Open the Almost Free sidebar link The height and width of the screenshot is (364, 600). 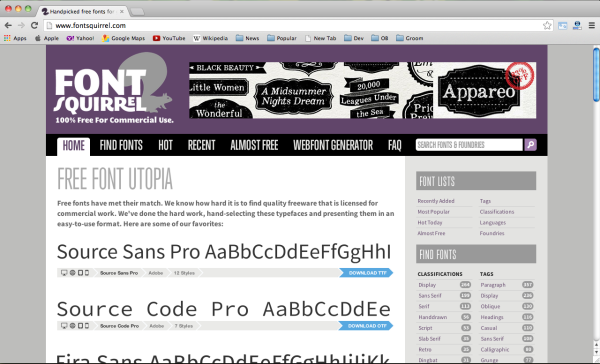pyautogui.click(x=431, y=233)
